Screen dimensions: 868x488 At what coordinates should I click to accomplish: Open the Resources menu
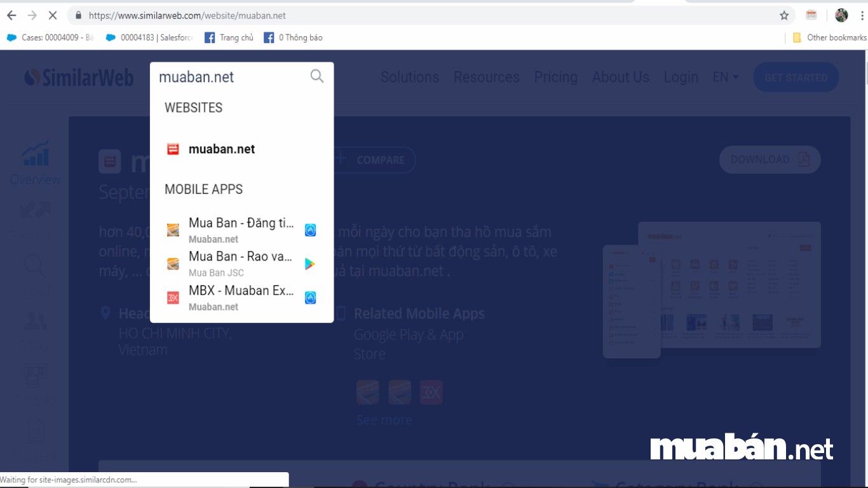point(486,77)
